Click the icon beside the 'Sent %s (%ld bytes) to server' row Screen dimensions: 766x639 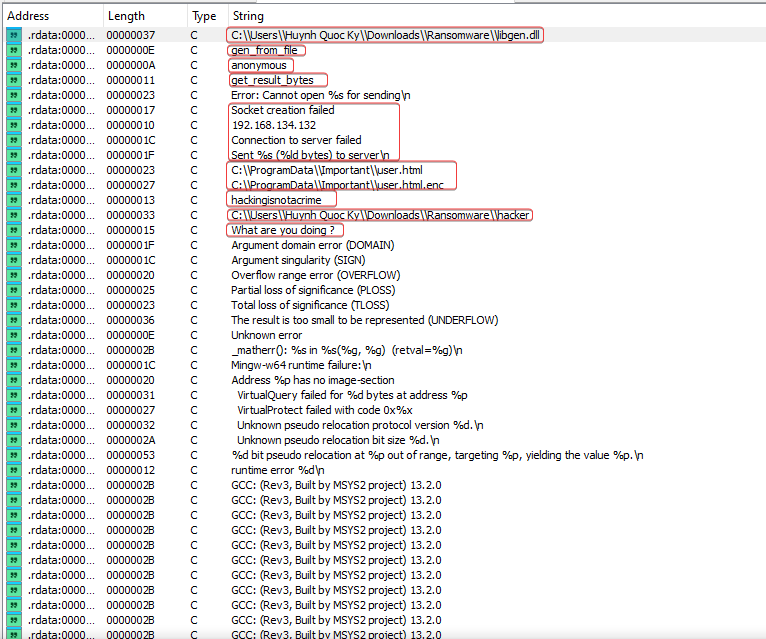point(14,155)
